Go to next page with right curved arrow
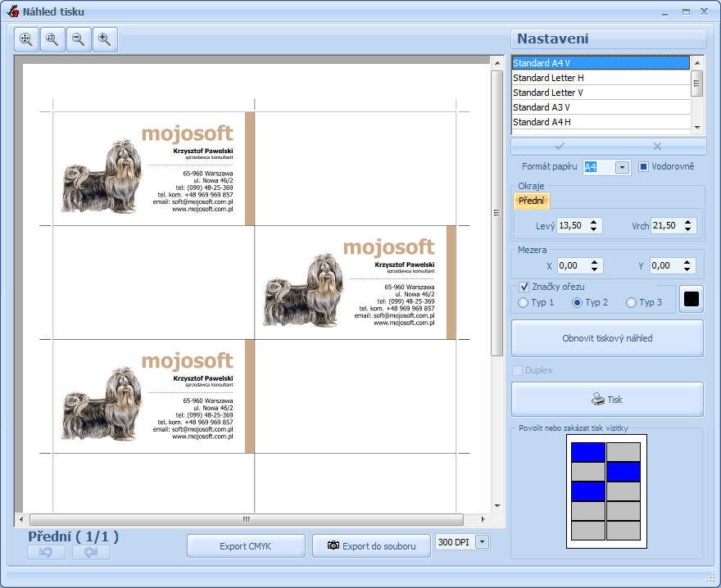 tap(91, 552)
